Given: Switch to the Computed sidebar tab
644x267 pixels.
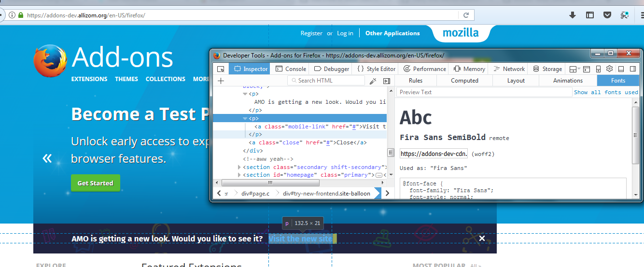Looking at the screenshot, I should (464, 81).
